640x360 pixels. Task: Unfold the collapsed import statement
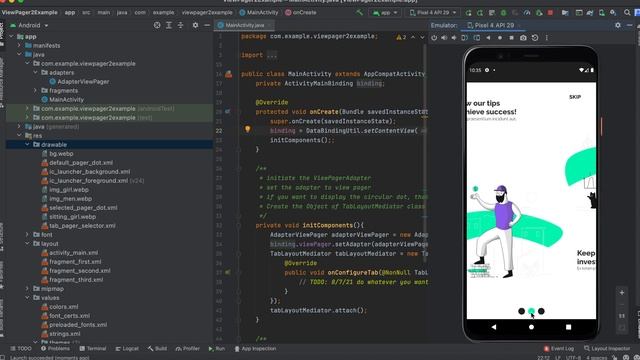(272, 55)
